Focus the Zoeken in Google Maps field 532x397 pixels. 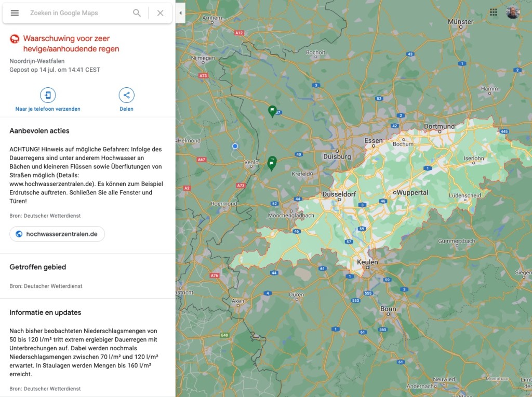coord(78,13)
